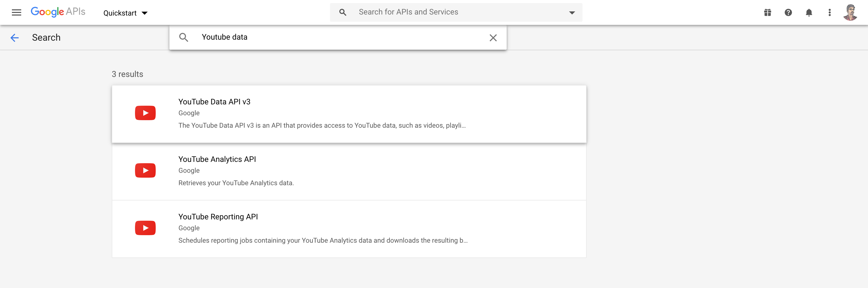Open the three-dot more options menu
The image size is (868, 288).
829,12
